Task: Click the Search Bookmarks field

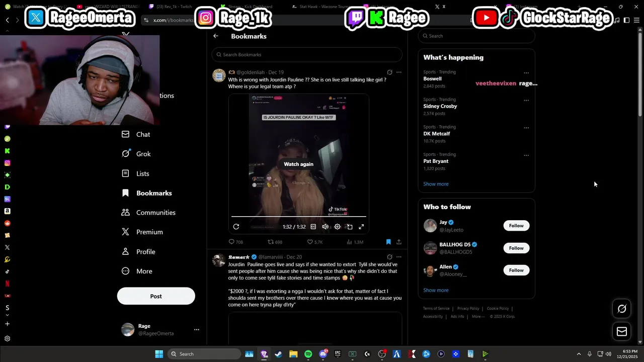Action: point(307,54)
